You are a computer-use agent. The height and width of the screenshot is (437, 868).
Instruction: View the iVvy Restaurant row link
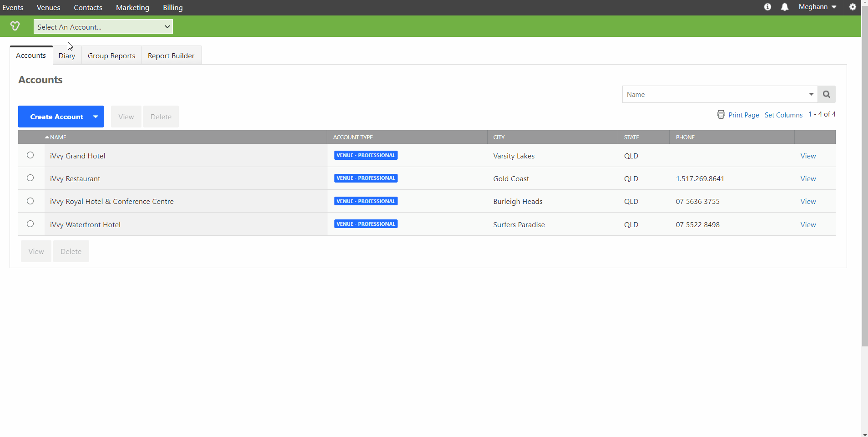click(x=808, y=178)
